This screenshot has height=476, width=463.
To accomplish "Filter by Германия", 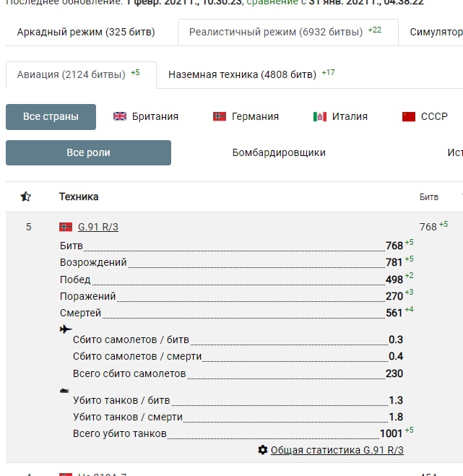I will 246,116.
